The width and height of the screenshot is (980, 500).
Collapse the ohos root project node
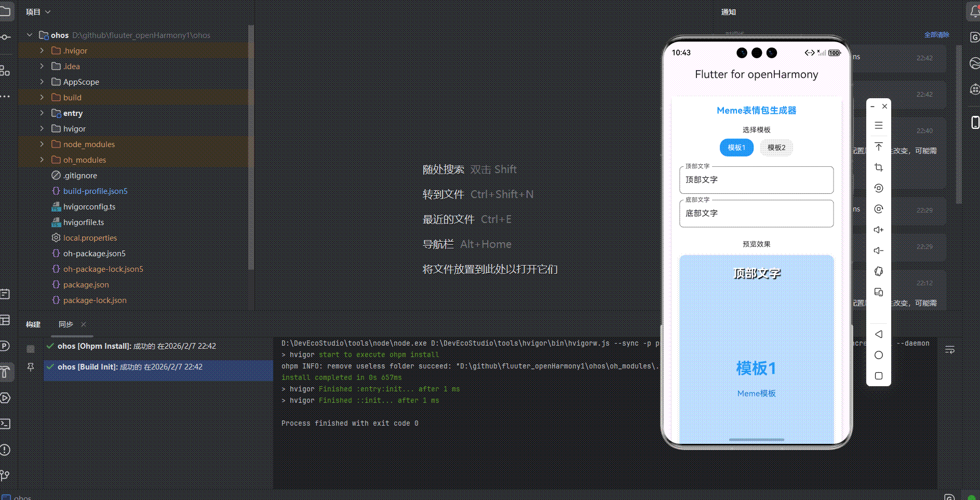click(30, 35)
